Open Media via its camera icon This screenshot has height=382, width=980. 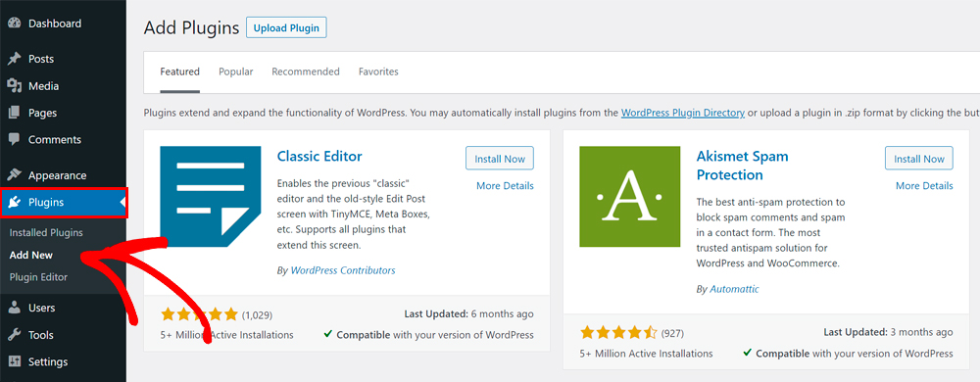coord(15,86)
